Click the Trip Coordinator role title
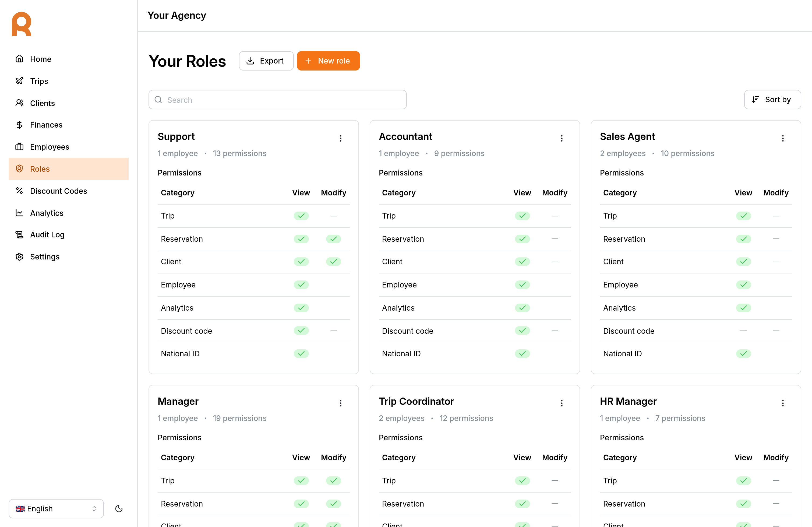This screenshot has height=527, width=812. 416,401
